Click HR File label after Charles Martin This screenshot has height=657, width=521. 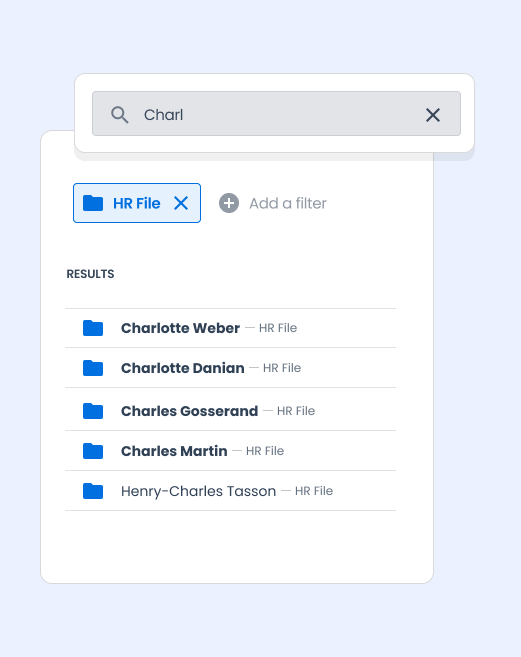click(265, 450)
